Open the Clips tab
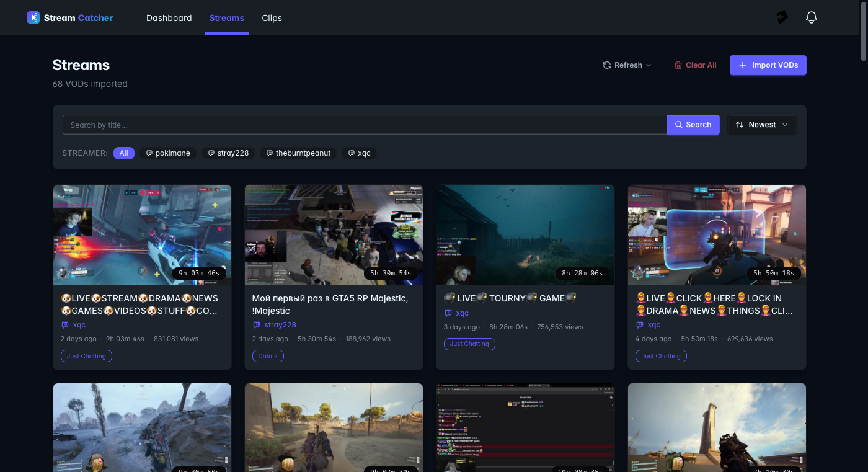 point(272,18)
